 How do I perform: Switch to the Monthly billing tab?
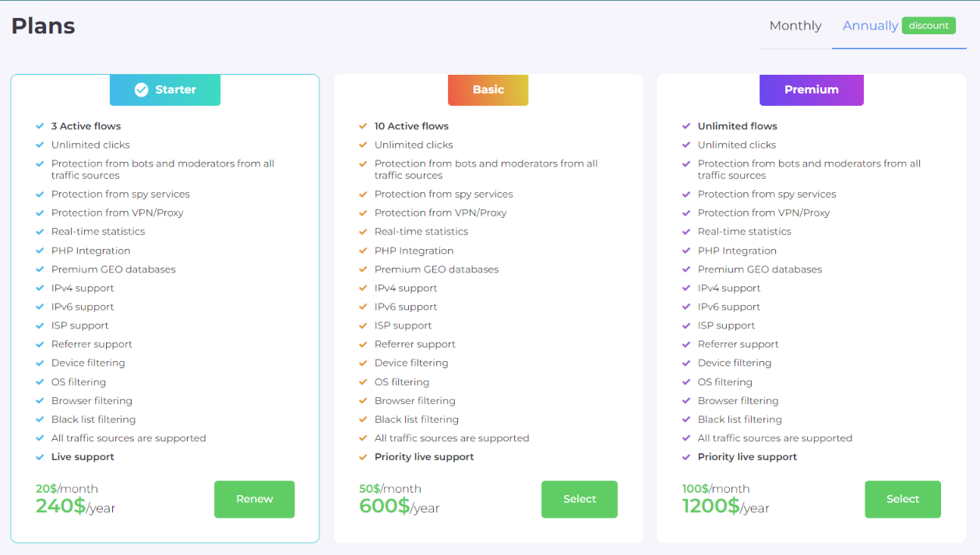click(795, 26)
